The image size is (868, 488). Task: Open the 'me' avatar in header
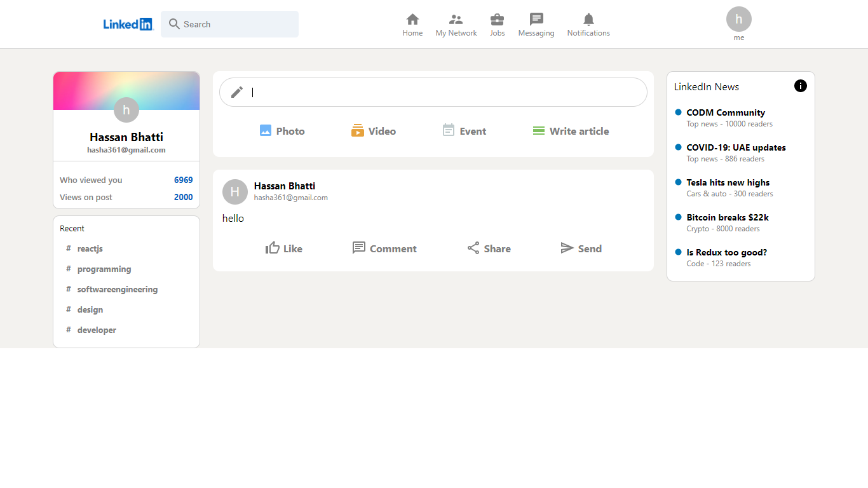coord(738,19)
